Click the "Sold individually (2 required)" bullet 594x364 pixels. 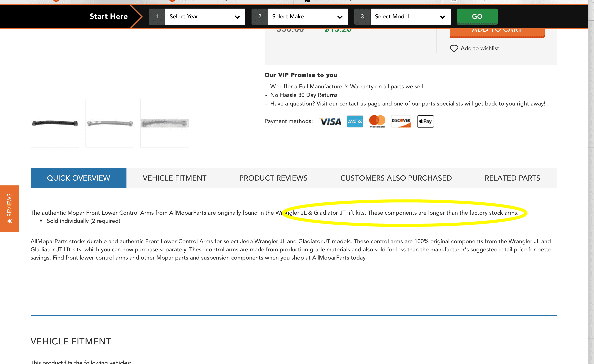click(x=83, y=221)
